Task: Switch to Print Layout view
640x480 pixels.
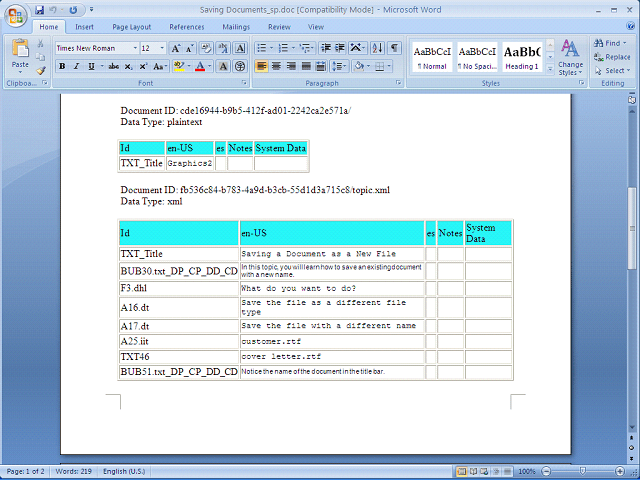Action: coord(462,471)
